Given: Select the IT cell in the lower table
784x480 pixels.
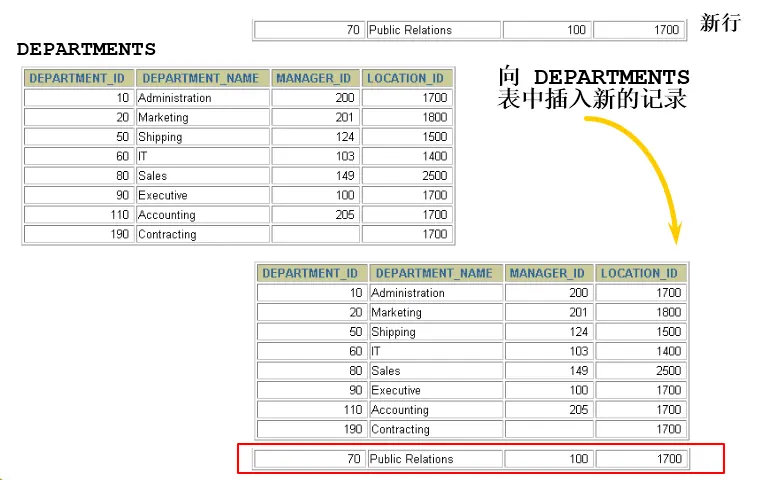Looking at the screenshot, I should pyautogui.click(x=435, y=351).
